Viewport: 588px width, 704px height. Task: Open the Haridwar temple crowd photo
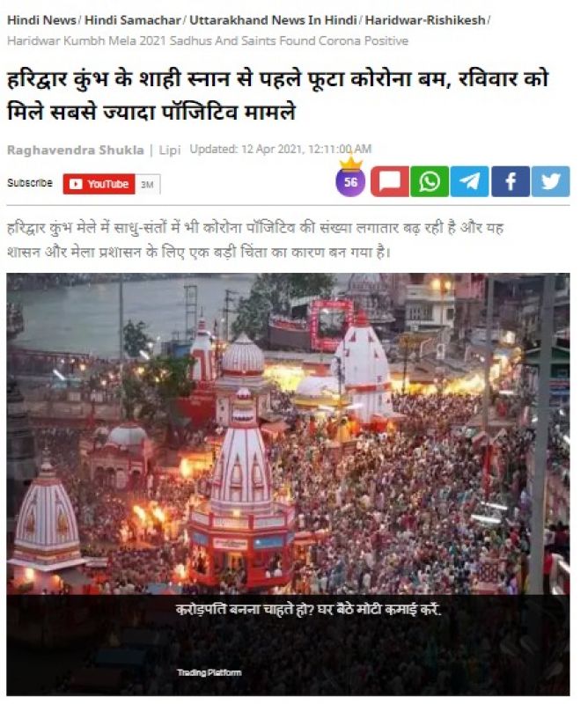click(x=288, y=434)
